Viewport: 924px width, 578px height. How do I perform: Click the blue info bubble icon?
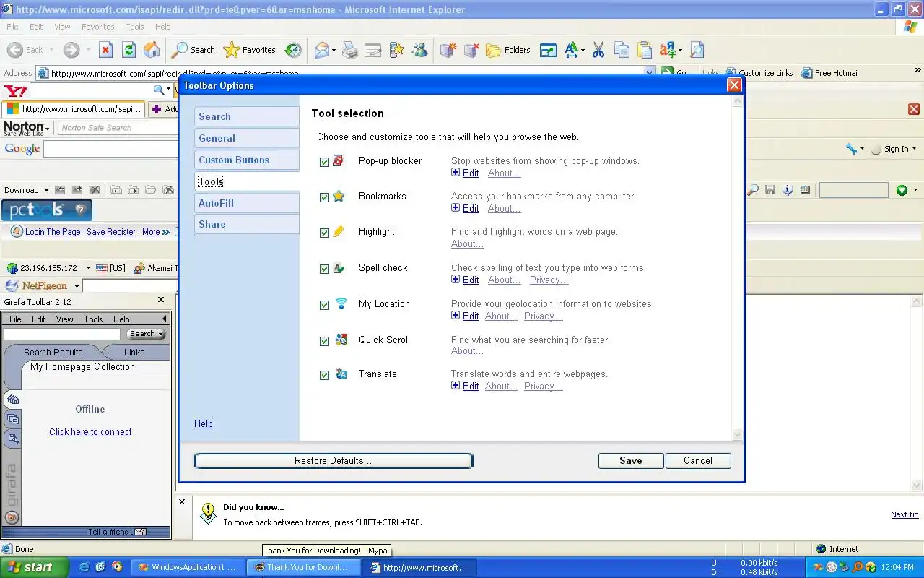(788, 190)
